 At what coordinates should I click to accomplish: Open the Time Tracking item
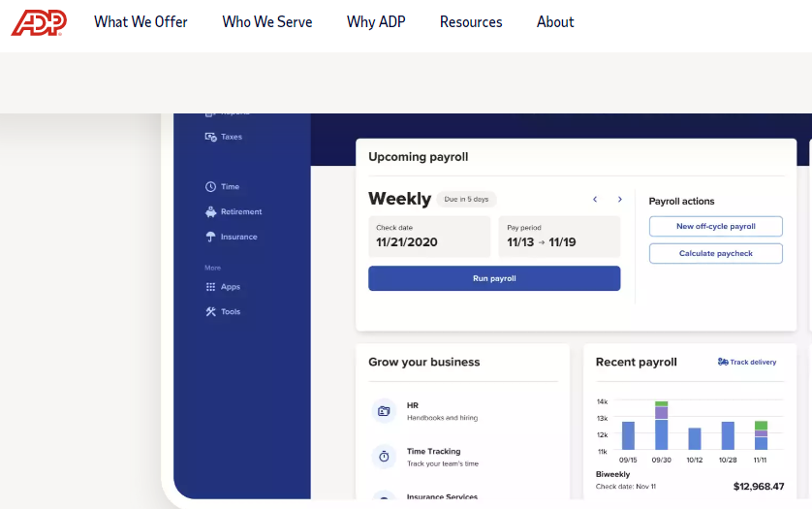click(443, 458)
